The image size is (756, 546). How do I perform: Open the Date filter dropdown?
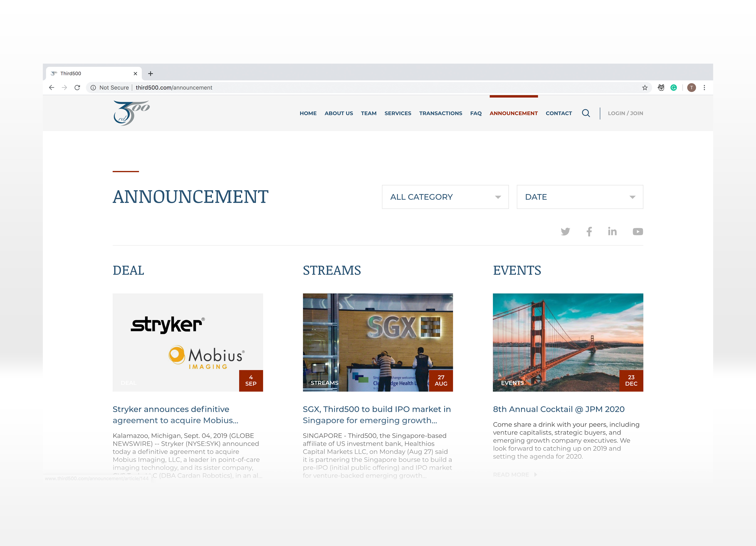580,197
